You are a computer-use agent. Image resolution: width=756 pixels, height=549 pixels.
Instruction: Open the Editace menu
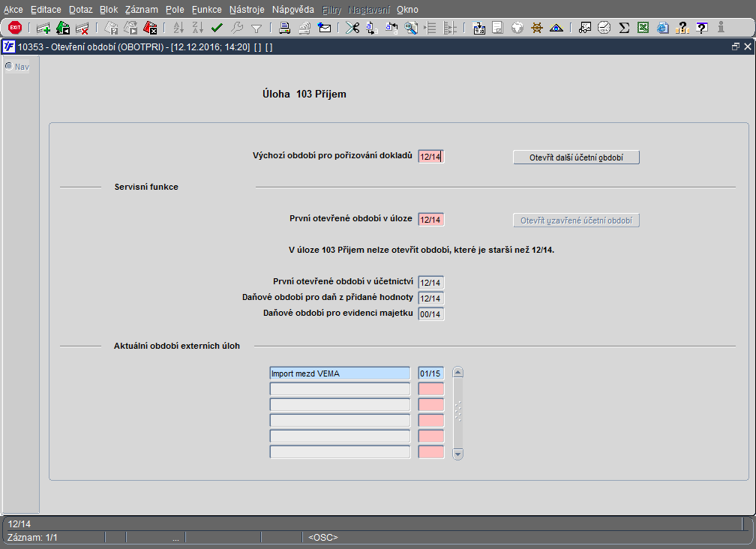point(46,10)
